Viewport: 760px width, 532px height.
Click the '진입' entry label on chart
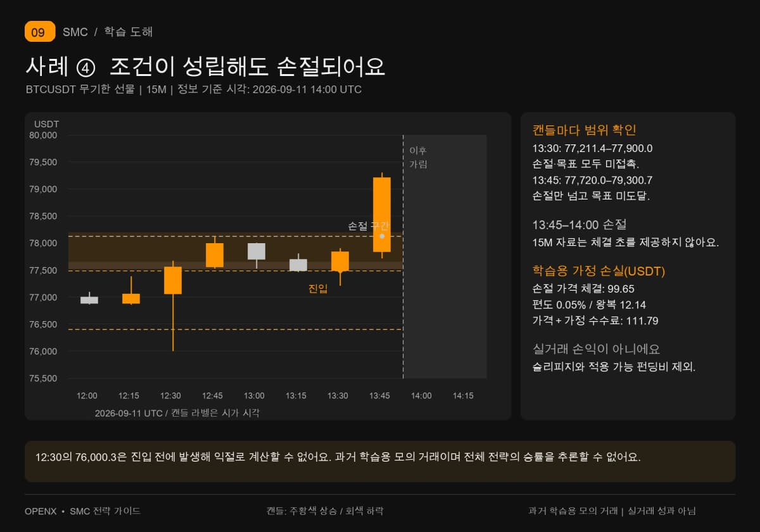(x=318, y=289)
